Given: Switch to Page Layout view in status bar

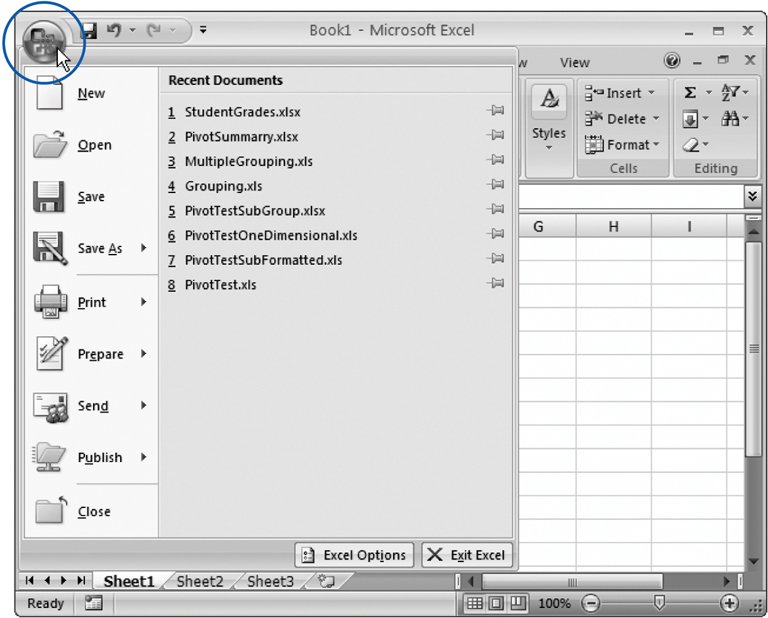Looking at the screenshot, I should (496, 603).
